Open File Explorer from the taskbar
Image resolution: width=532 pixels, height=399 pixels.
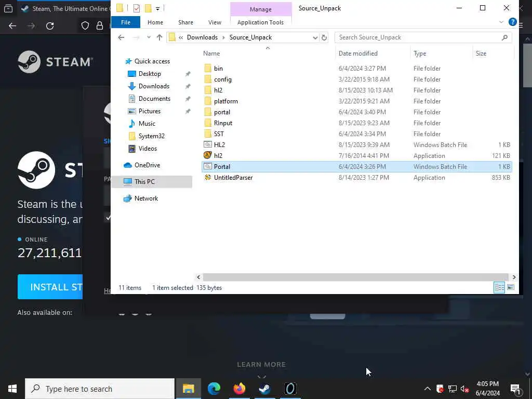pyautogui.click(x=188, y=389)
